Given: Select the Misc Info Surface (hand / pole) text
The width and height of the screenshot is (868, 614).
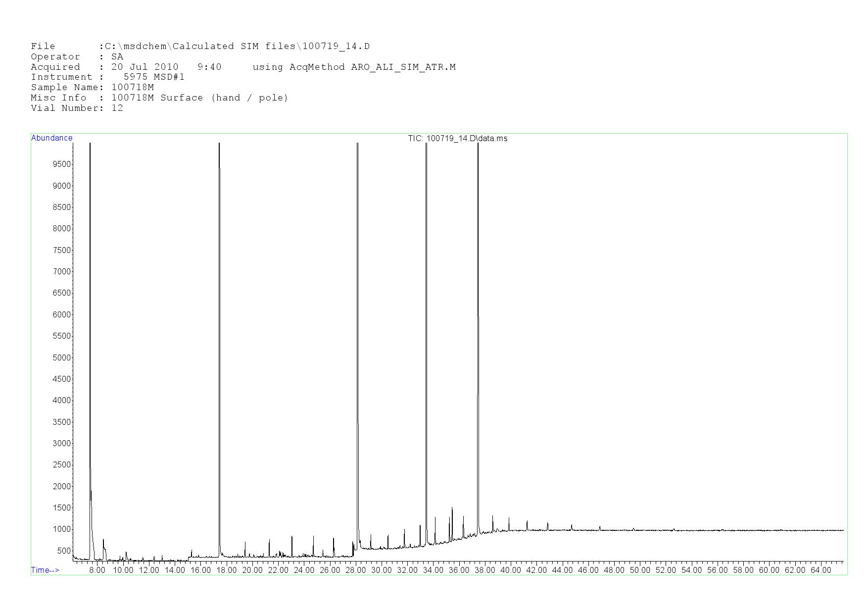Looking at the screenshot, I should 159,98.
